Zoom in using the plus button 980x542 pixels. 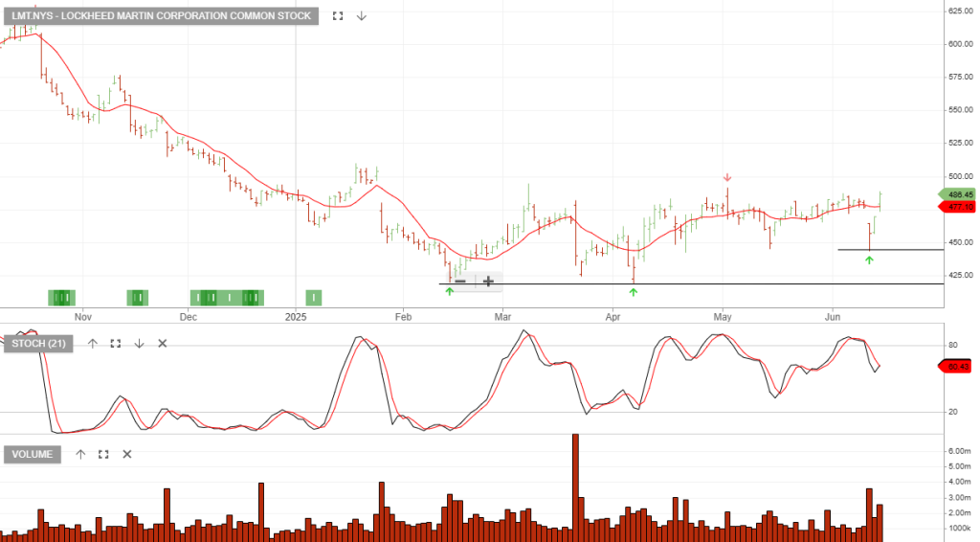point(488,281)
